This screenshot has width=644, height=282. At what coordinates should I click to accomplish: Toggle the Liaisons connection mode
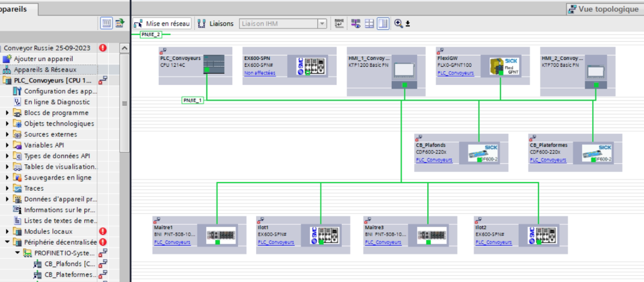[215, 24]
